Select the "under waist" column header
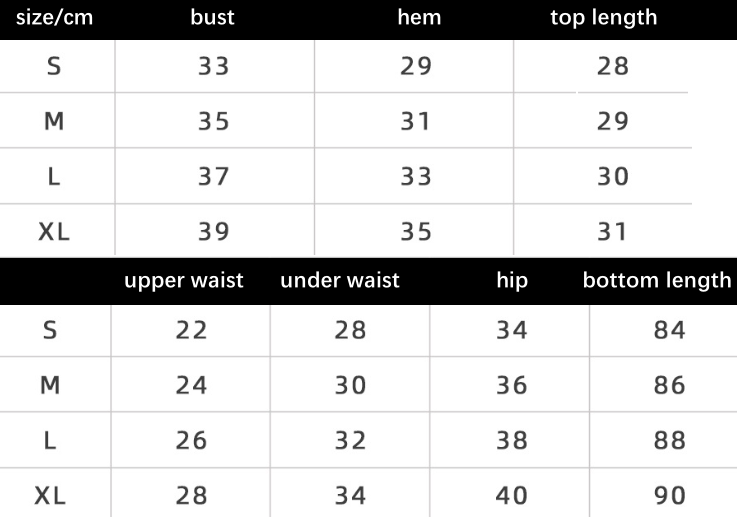737x517 pixels. point(340,280)
